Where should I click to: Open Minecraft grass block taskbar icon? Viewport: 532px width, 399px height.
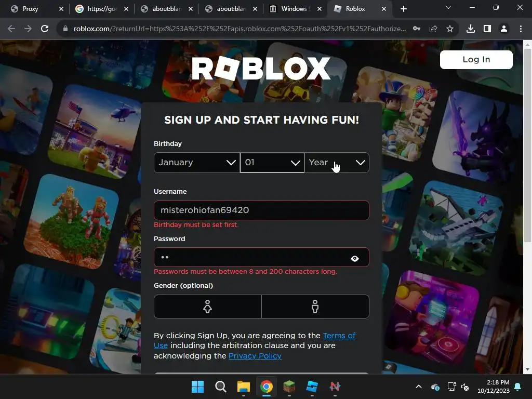[x=289, y=387]
